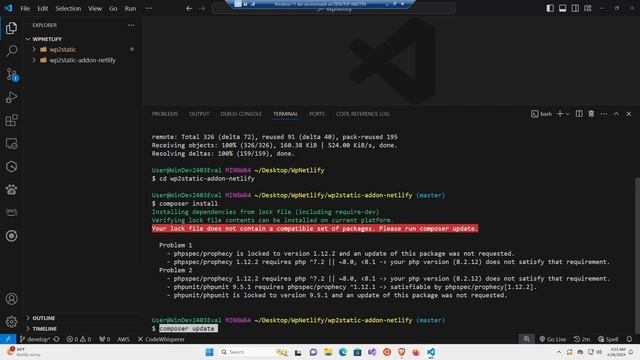Toggle primary side bar visibility

[550, 8]
